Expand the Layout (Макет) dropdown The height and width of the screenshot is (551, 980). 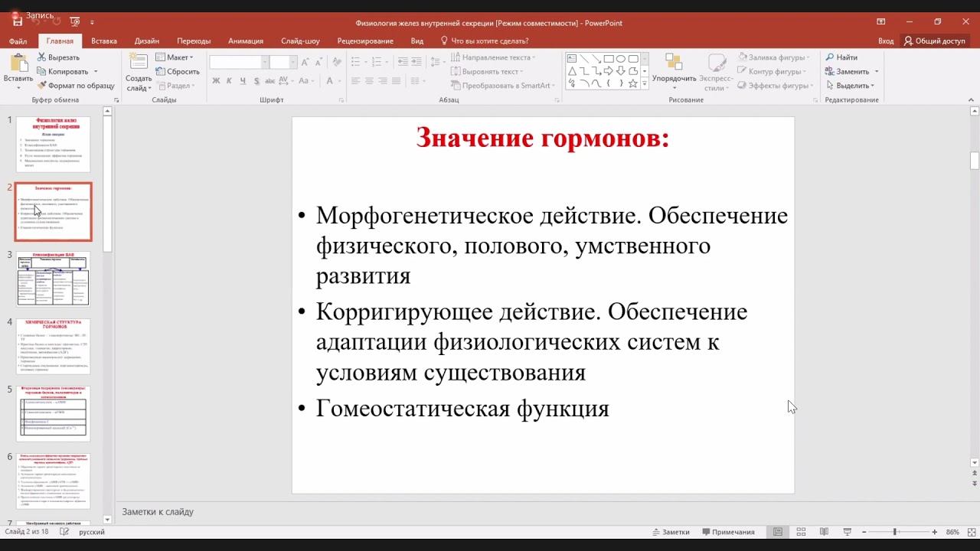175,57
